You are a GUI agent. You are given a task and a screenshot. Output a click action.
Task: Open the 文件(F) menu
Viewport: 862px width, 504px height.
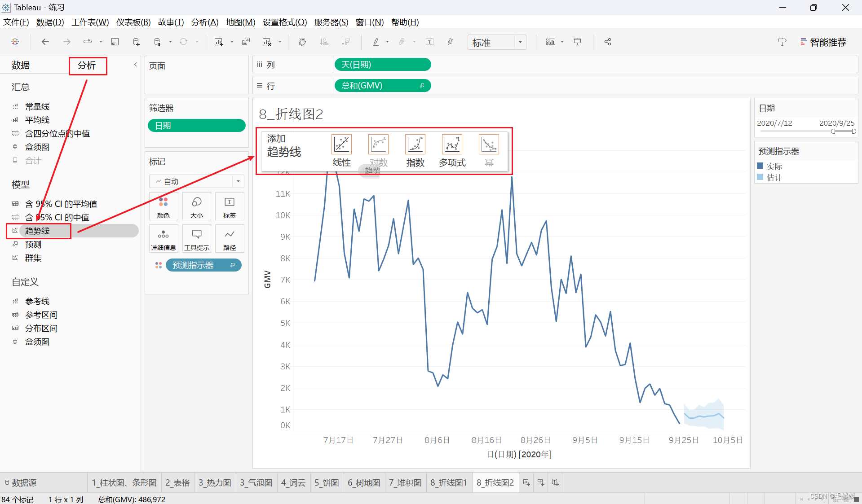coord(16,22)
